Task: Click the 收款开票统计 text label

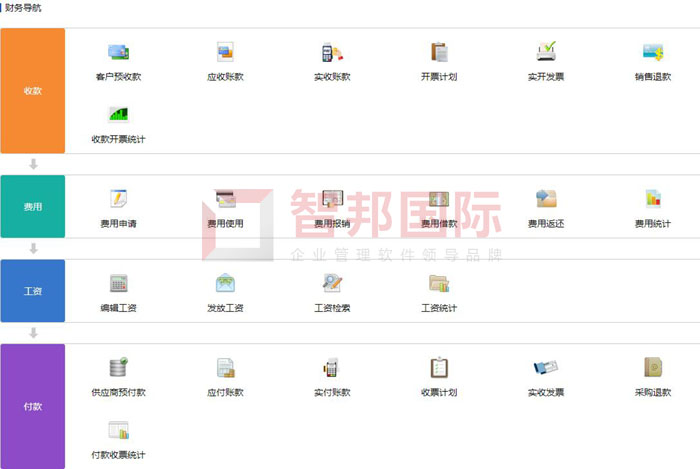Action: (x=118, y=139)
